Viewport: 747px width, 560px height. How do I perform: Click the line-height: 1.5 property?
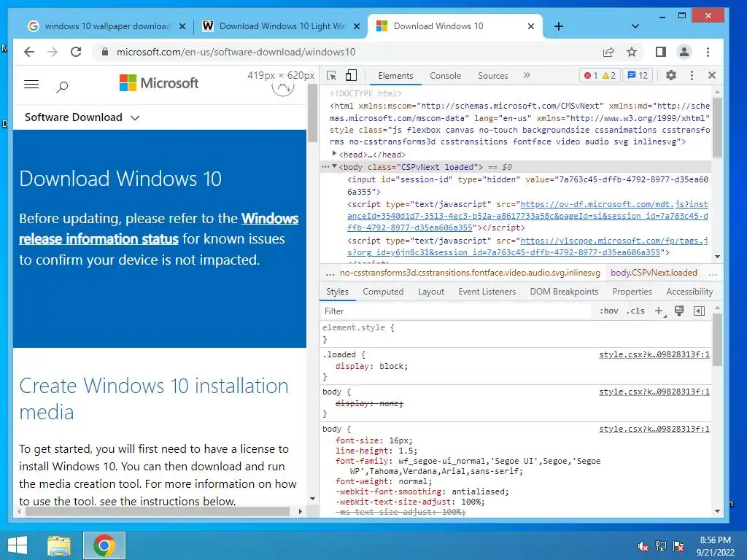click(376, 451)
